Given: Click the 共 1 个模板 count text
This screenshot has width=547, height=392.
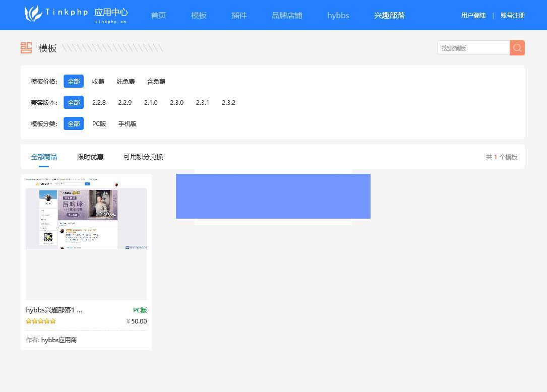Looking at the screenshot, I should pyautogui.click(x=501, y=157).
